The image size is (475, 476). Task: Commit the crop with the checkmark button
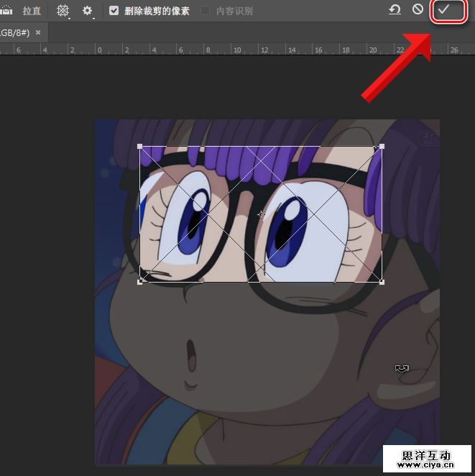pyautogui.click(x=444, y=10)
